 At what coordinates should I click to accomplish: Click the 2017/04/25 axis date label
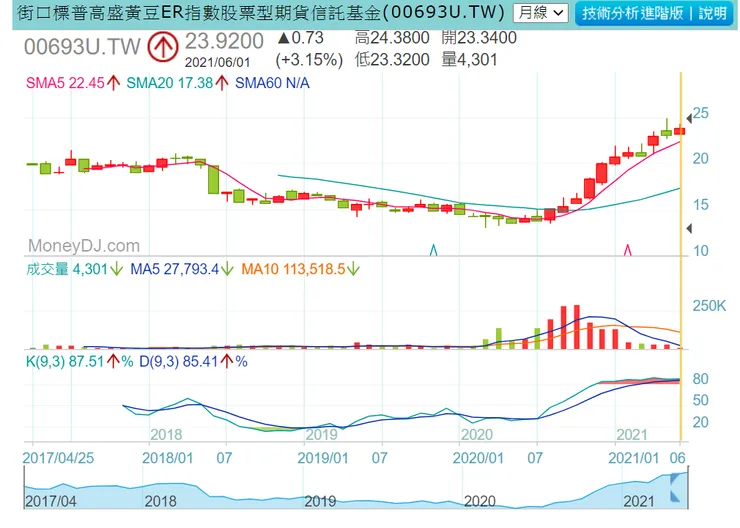pos(58,458)
